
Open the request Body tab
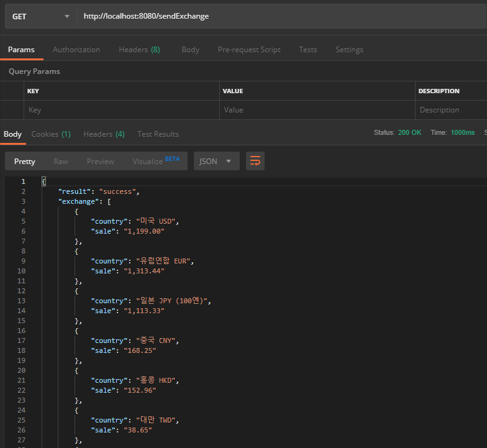(x=190, y=50)
